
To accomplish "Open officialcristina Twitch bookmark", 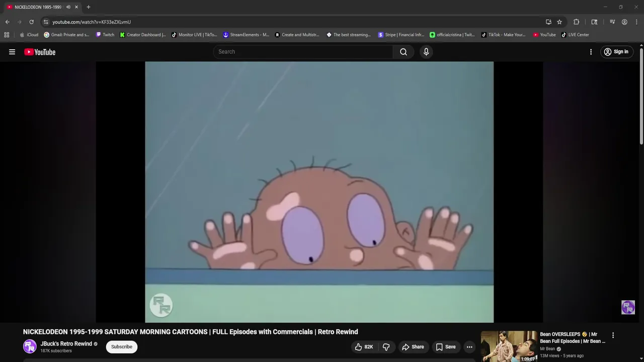I will pyautogui.click(x=452, y=35).
